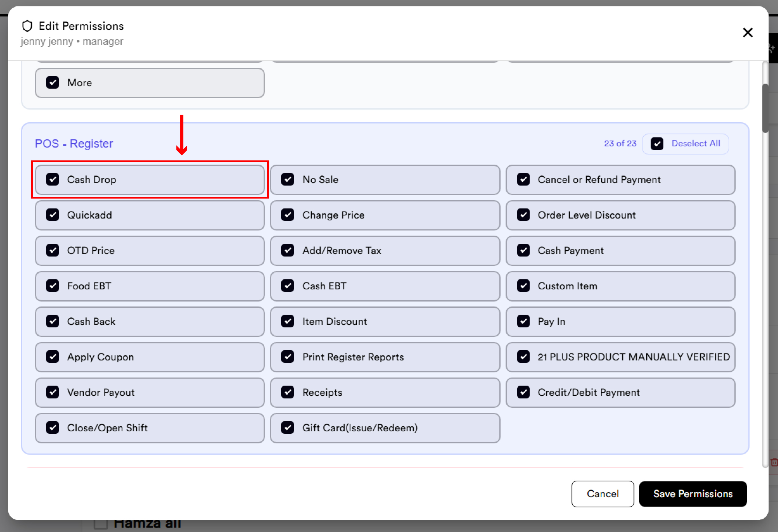Click the Edit Permissions title

pyautogui.click(x=81, y=26)
